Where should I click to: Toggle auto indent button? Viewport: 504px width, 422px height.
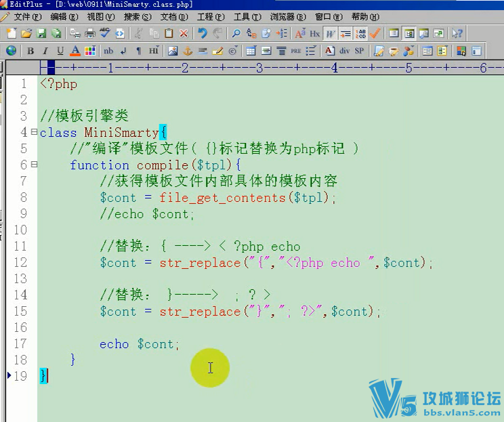tap(345, 33)
